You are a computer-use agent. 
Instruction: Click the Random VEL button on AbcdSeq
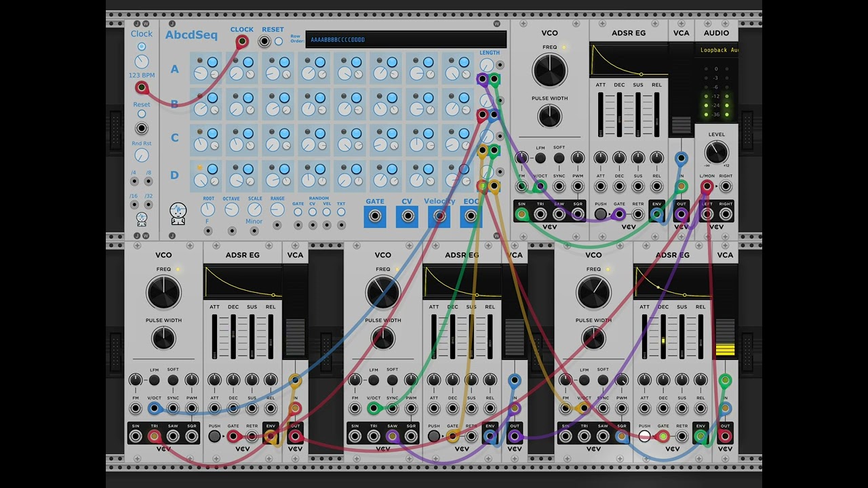coord(327,212)
